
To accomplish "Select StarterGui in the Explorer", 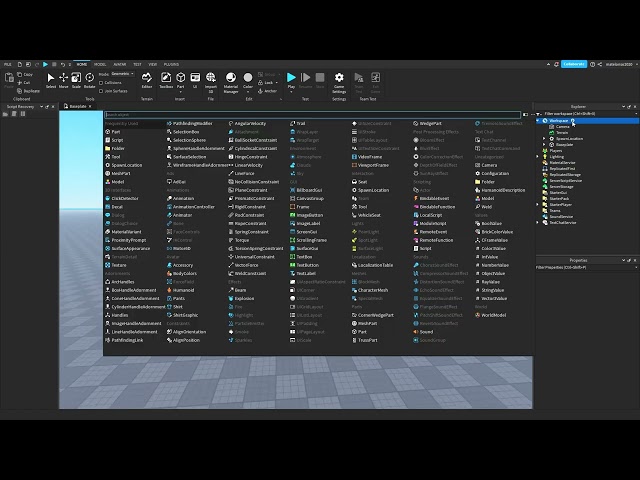I will pyautogui.click(x=555, y=192).
